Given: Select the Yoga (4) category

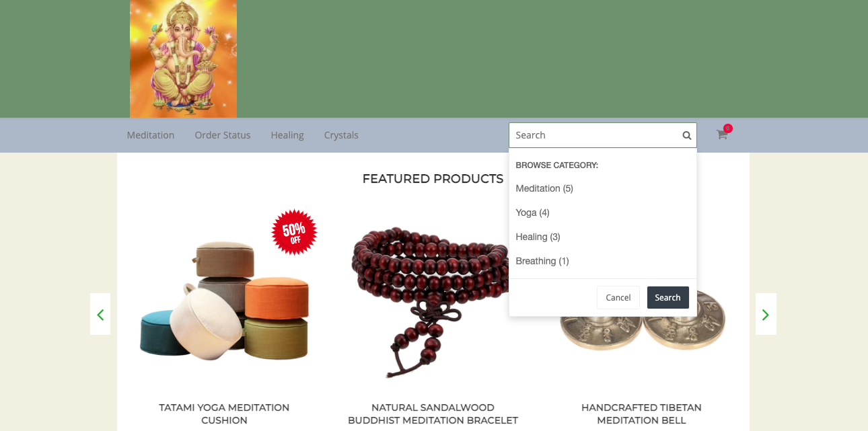Looking at the screenshot, I should point(533,212).
